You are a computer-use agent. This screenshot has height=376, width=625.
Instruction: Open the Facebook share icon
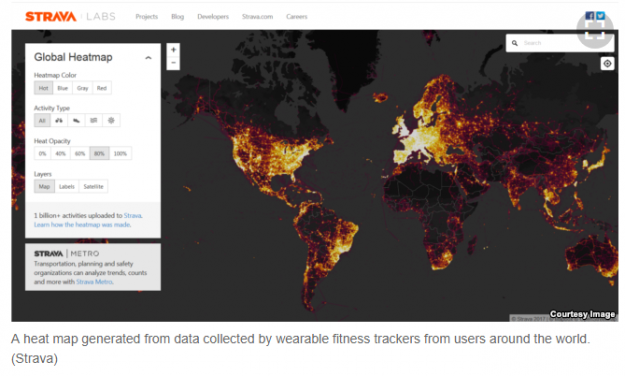590,16
